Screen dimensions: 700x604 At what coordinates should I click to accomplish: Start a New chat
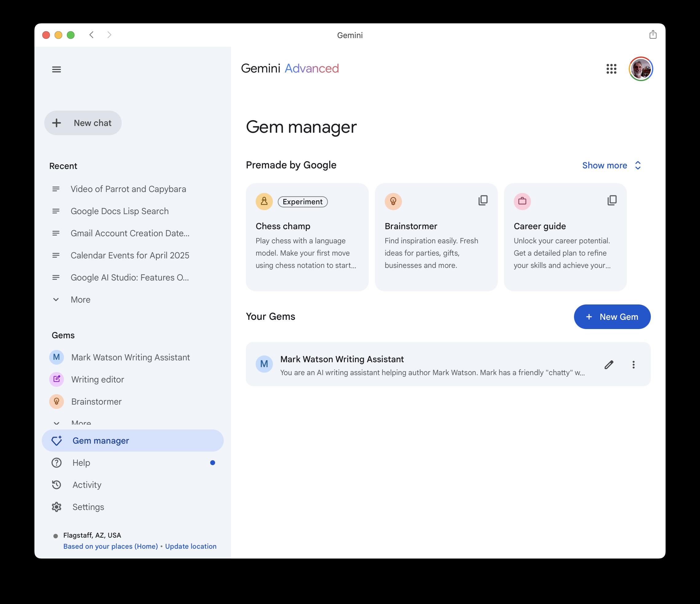pyautogui.click(x=83, y=123)
